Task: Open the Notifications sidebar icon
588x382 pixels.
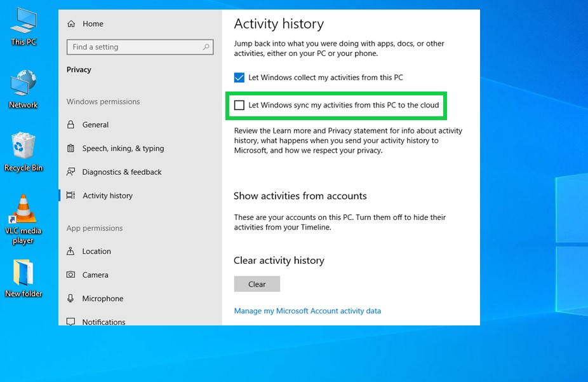Action: click(x=70, y=322)
